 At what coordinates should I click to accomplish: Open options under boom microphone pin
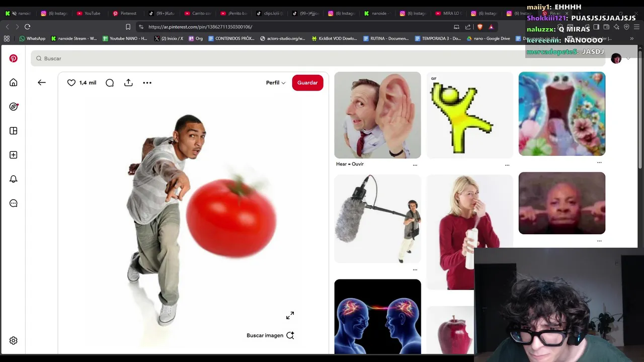tap(415, 270)
